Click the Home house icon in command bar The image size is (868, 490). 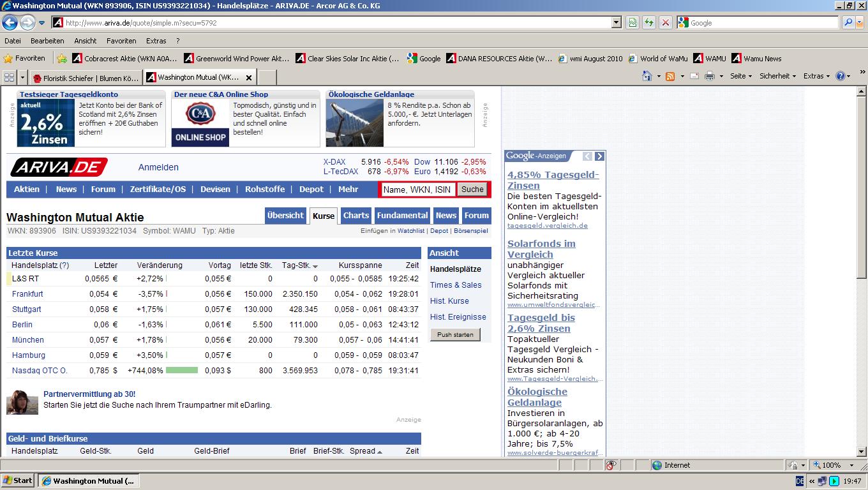(647, 76)
